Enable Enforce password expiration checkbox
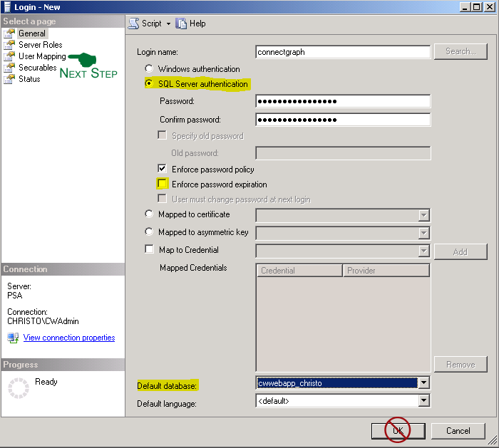 pyautogui.click(x=163, y=184)
